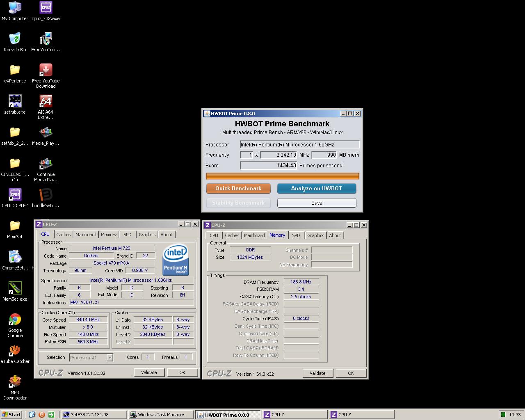
Task: Start the Quick Benchmark
Action: 238,188
